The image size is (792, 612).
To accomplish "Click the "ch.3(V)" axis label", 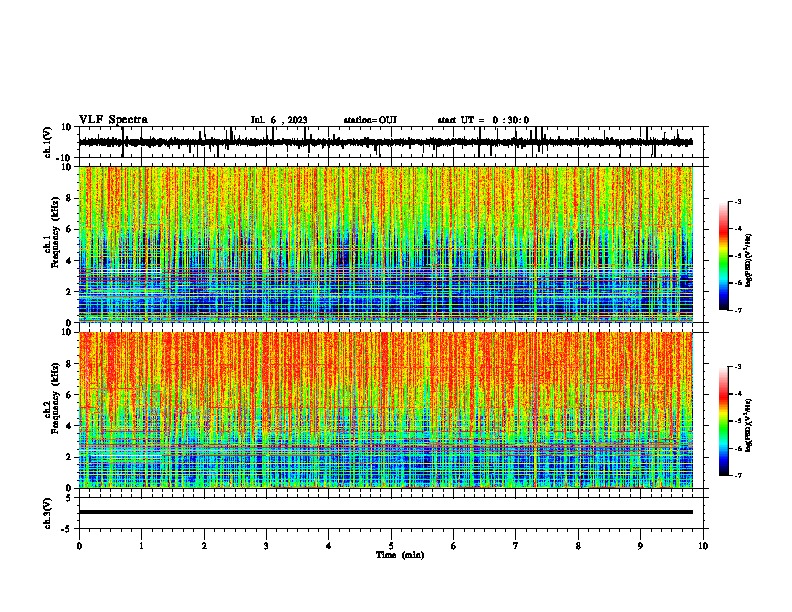I will point(48,513).
